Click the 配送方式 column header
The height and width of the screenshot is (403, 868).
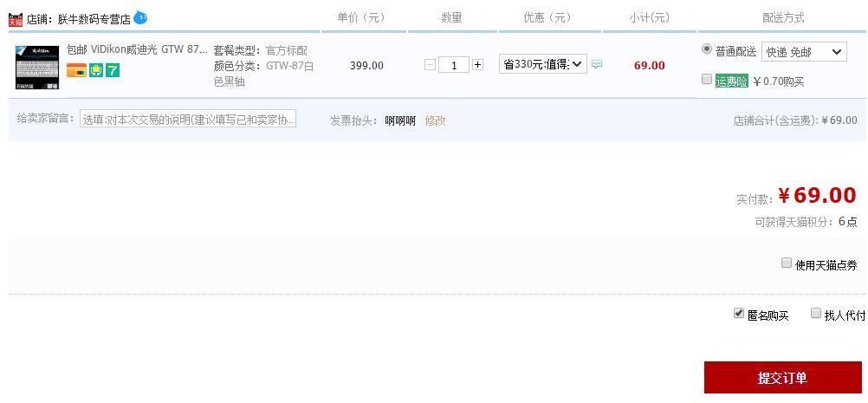pos(783,17)
